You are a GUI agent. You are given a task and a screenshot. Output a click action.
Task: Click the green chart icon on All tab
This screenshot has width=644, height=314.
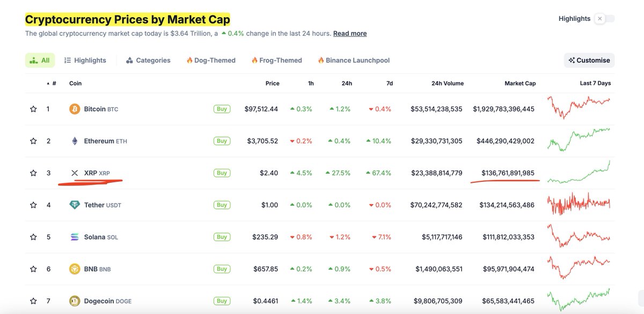(x=31, y=60)
